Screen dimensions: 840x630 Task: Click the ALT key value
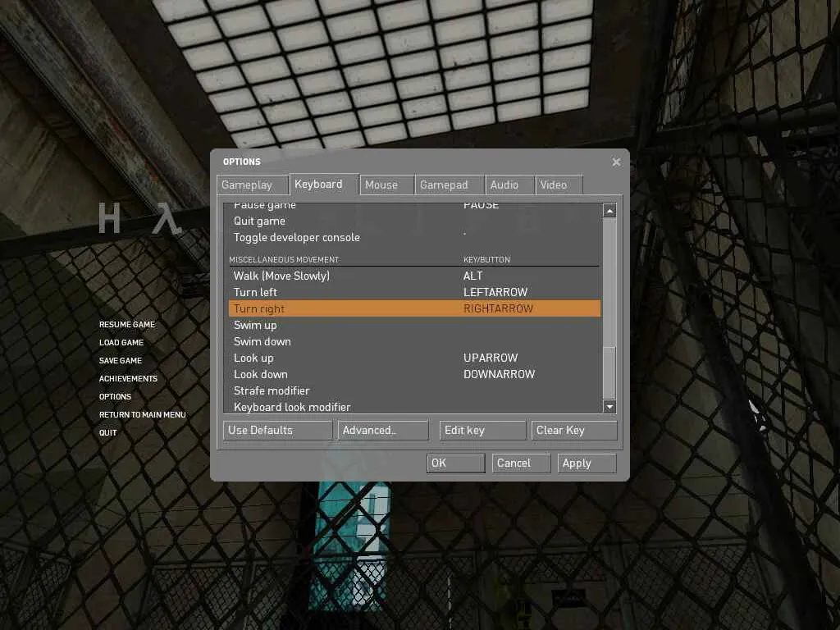[473, 276]
